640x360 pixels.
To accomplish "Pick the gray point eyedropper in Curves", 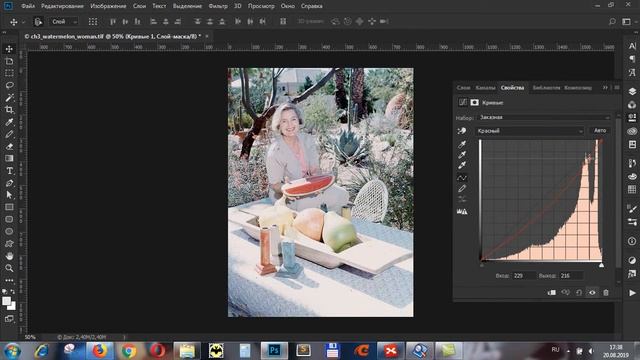I will (x=462, y=155).
